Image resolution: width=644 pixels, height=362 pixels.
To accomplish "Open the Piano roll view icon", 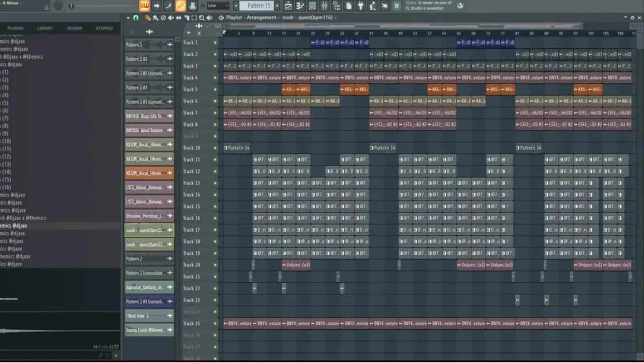I will coord(300,6).
